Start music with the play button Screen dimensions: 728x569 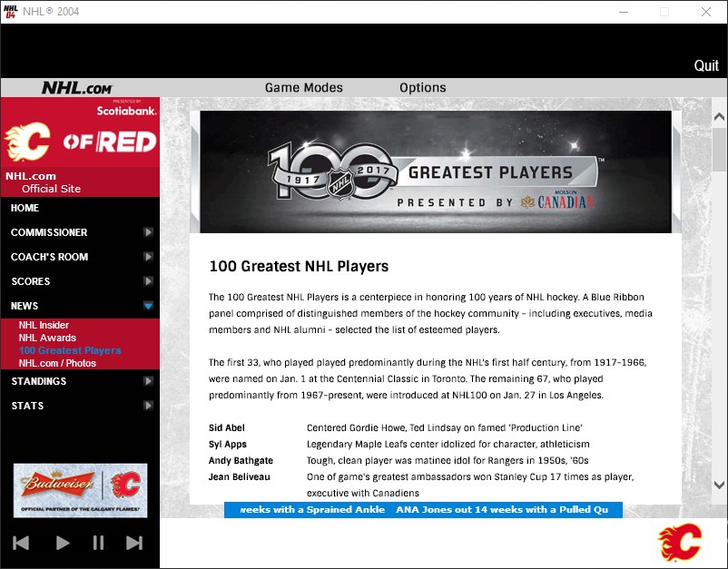63,543
